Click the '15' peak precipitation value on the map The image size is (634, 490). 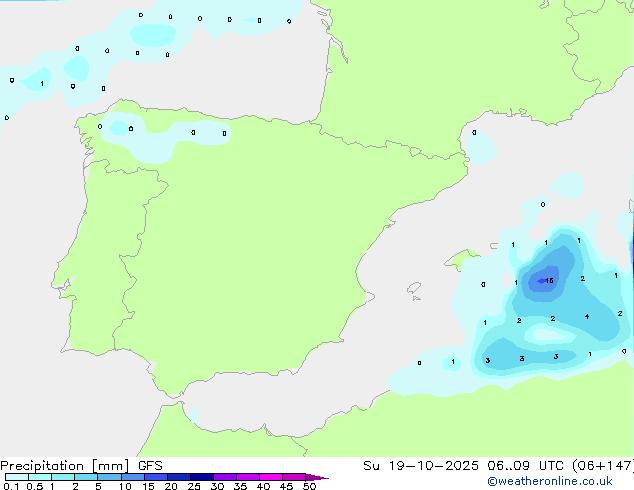pyautogui.click(x=549, y=281)
